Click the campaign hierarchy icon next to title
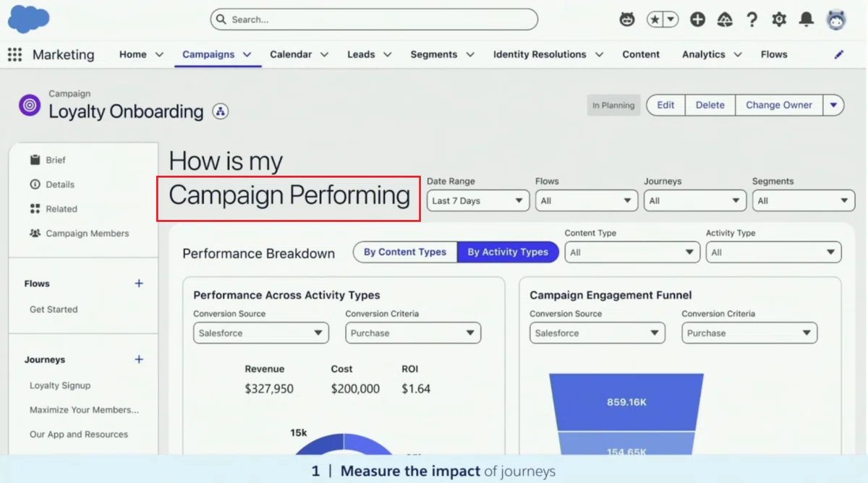 click(x=221, y=111)
